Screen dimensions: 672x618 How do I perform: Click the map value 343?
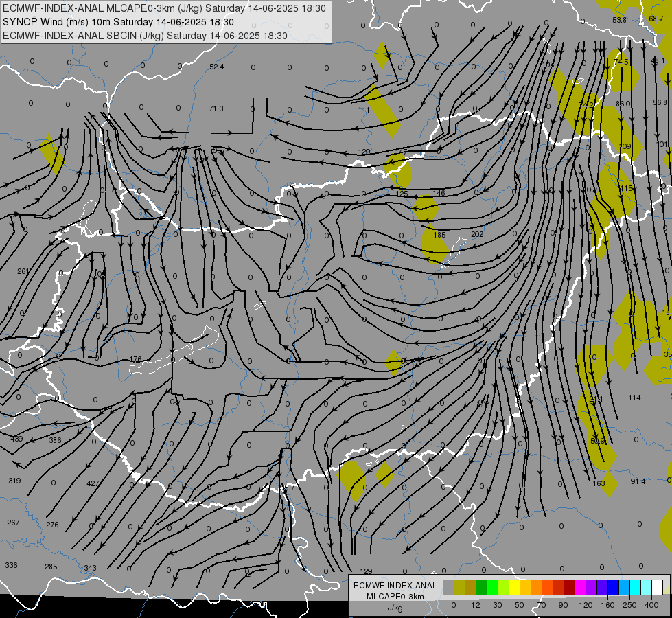(x=90, y=568)
